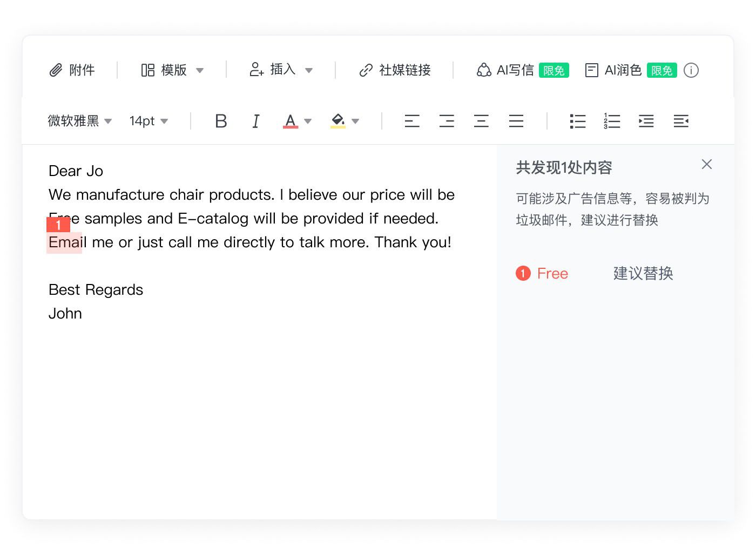Increase paragraph indent
This screenshot has width=756, height=555.
coord(646,121)
